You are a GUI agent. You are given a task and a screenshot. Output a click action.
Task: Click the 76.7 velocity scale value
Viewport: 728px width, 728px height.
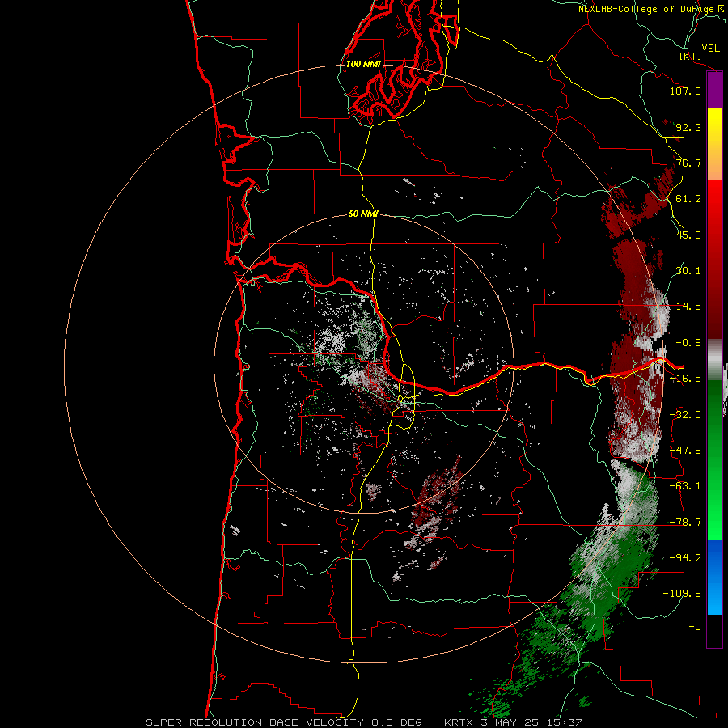pyautogui.click(x=688, y=163)
